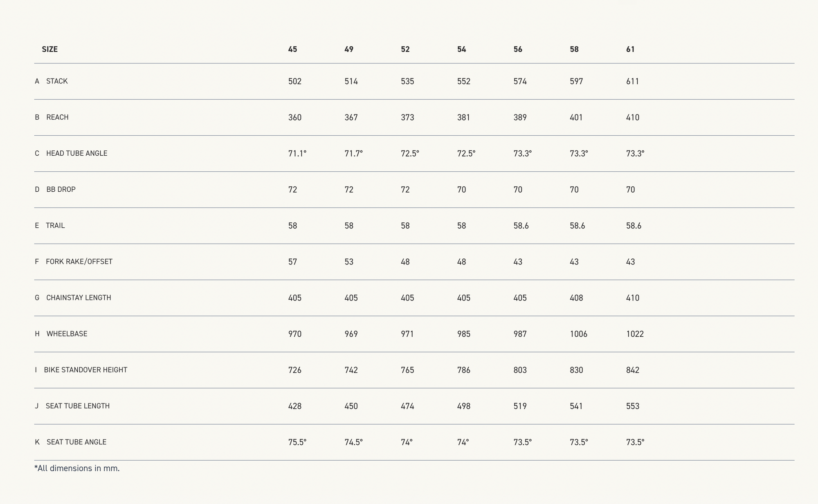Click stack value 502 for size 45
The width and height of the screenshot is (818, 504).
pyautogui.click(x=294, y=81)
